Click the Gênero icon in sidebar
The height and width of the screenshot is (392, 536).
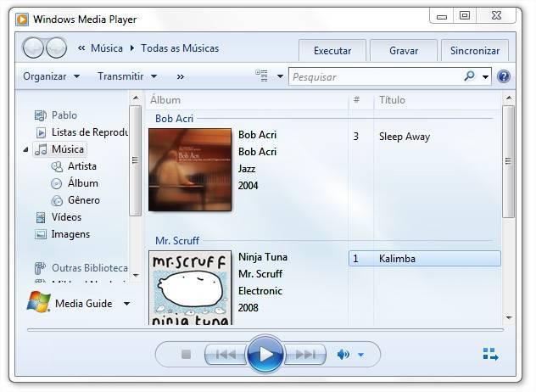[x=57, y=200]
